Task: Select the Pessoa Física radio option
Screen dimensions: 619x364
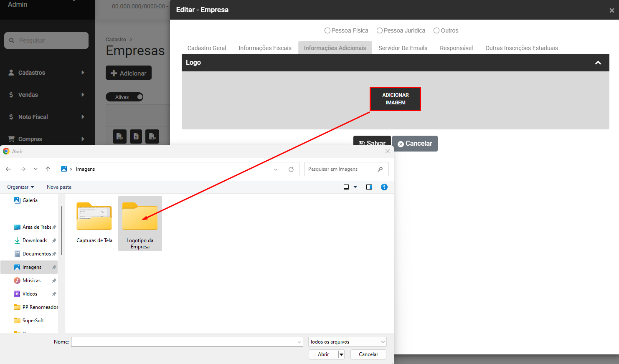Action: pos(327,30)
